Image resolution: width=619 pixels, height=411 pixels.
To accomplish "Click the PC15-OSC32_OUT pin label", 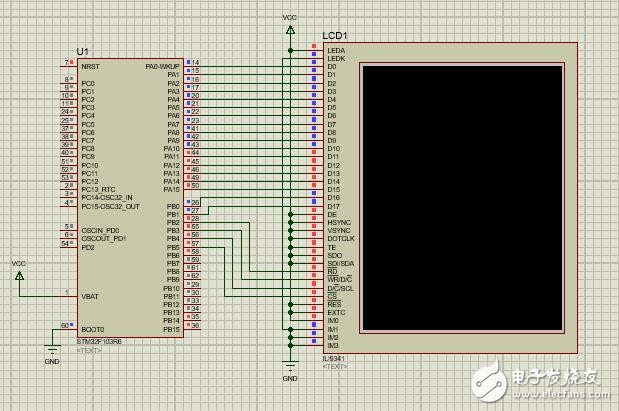I will [111, 206].
